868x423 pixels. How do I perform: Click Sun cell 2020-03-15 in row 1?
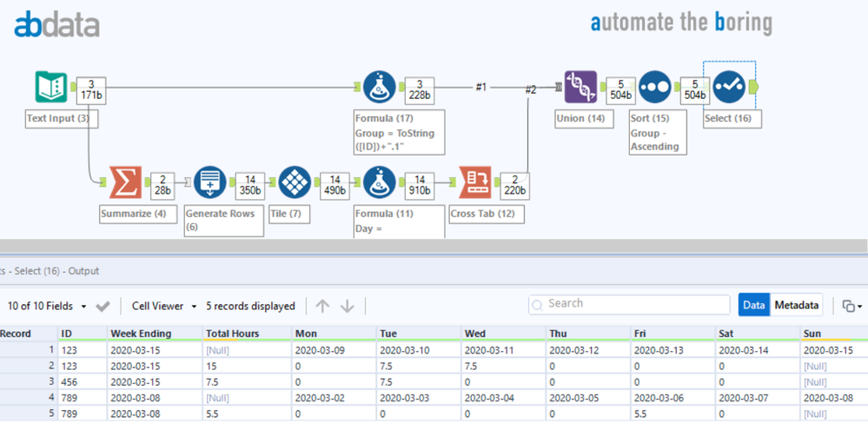coord(834,350)
